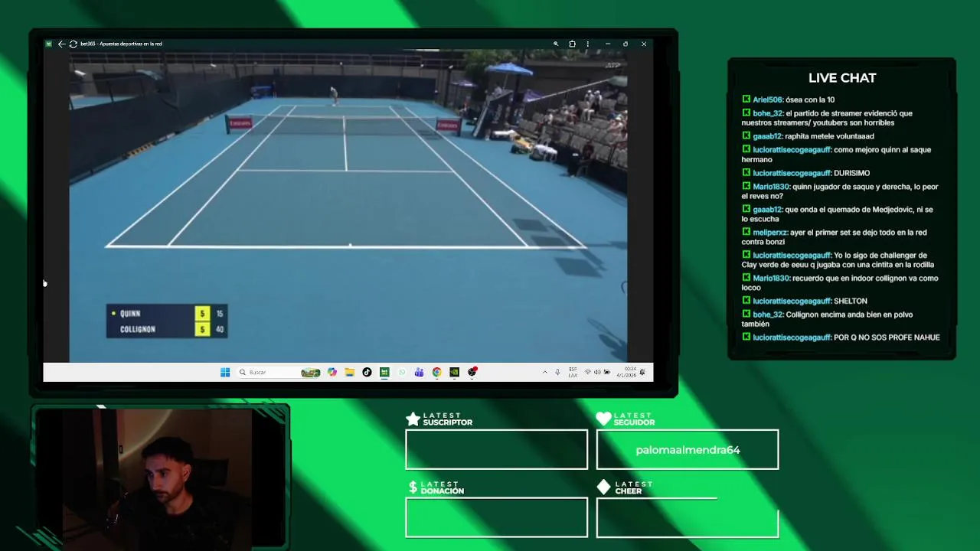The height and width of the screenshot is (551, 980).
Task: Show hidden system tray icons
Action: (x=544, y=372)
